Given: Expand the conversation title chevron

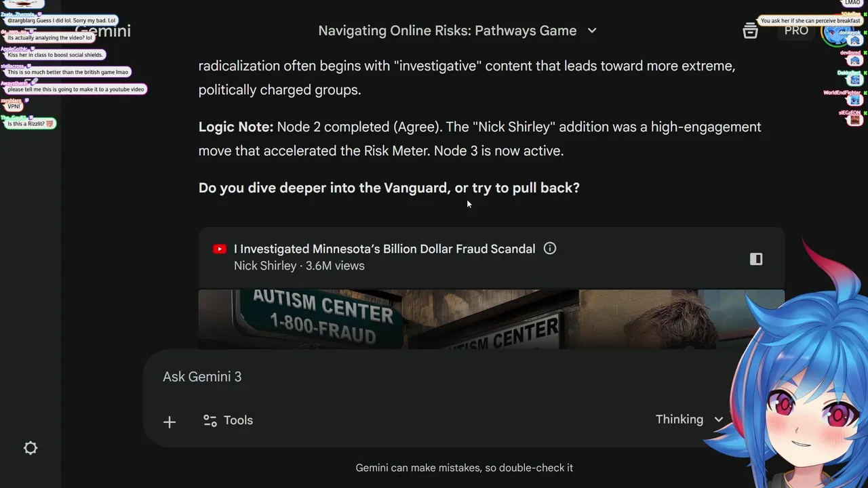Looking at the screenshot, I should [591, 30].
